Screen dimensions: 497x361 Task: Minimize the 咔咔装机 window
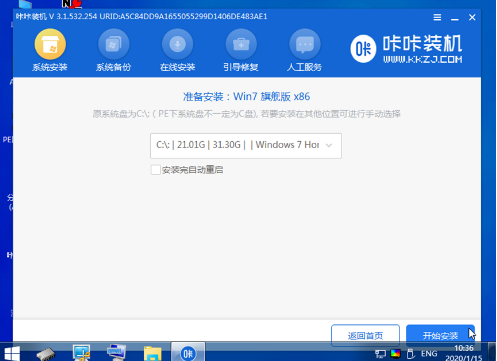tap(455, 18)
